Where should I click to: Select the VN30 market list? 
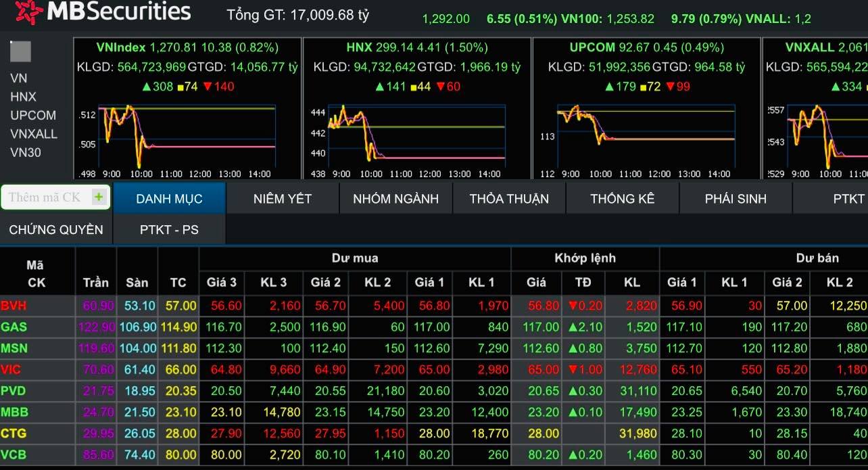pos(25,151)
